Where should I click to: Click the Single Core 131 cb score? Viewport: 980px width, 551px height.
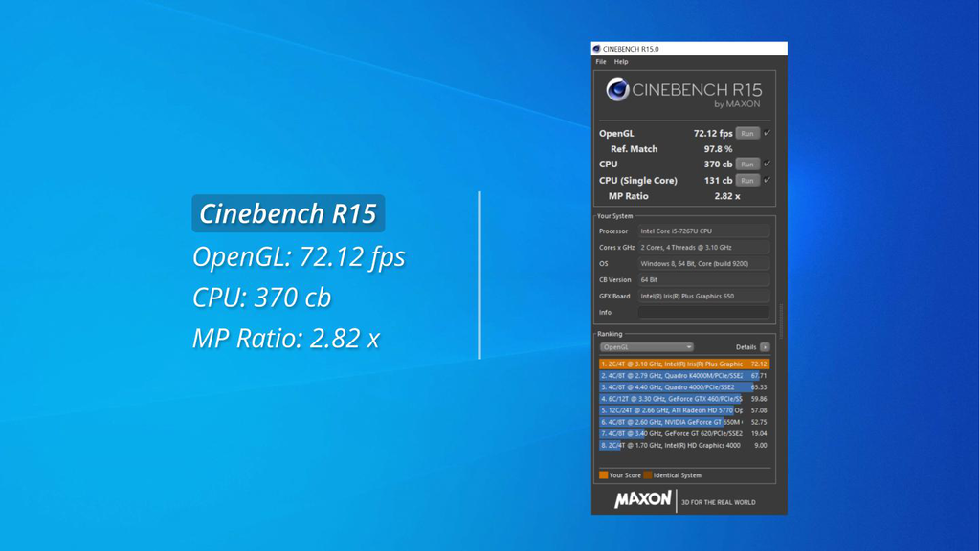(718, 181)
